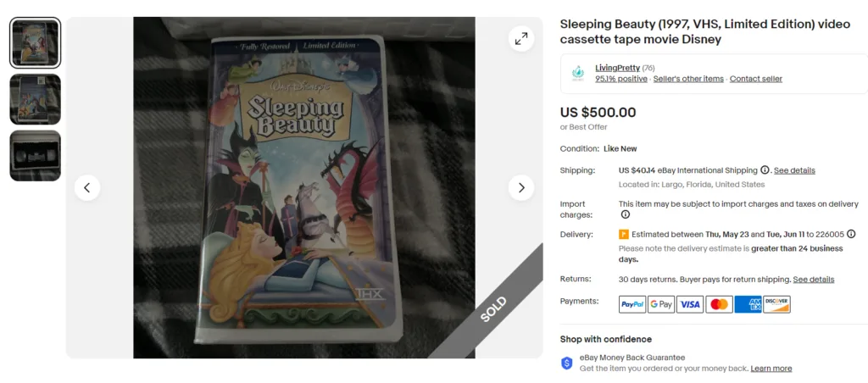The image size is (868, 383).
Task: Click the eBay Money Back Guarantee shield
Action: click(x=567, y=363)
